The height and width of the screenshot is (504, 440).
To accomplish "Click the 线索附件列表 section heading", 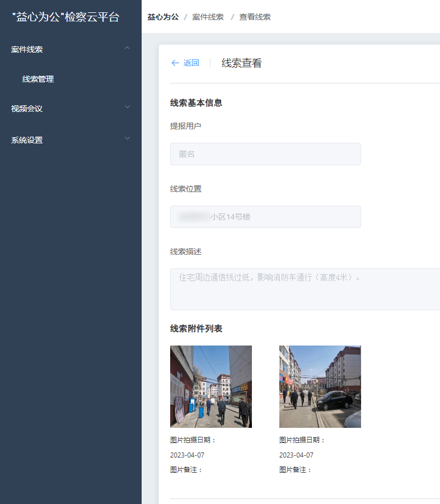I will [196, 329].
